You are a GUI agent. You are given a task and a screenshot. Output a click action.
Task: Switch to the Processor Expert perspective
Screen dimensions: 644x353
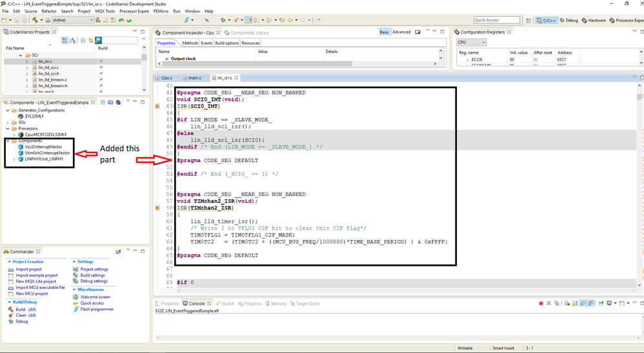tap(627, 20)
